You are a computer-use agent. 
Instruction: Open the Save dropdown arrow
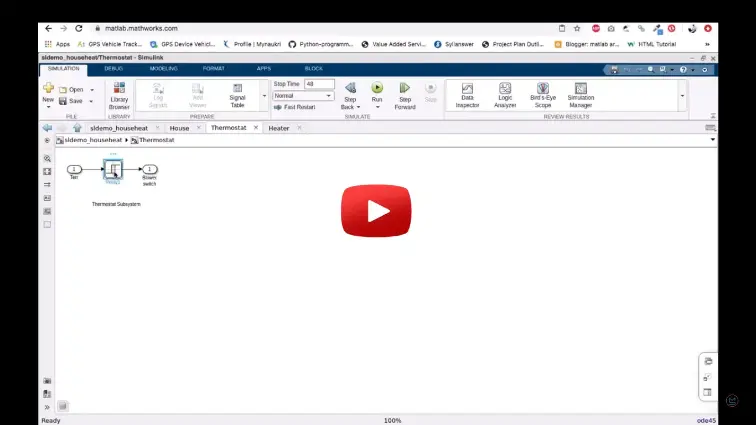[x=91, y=101]
